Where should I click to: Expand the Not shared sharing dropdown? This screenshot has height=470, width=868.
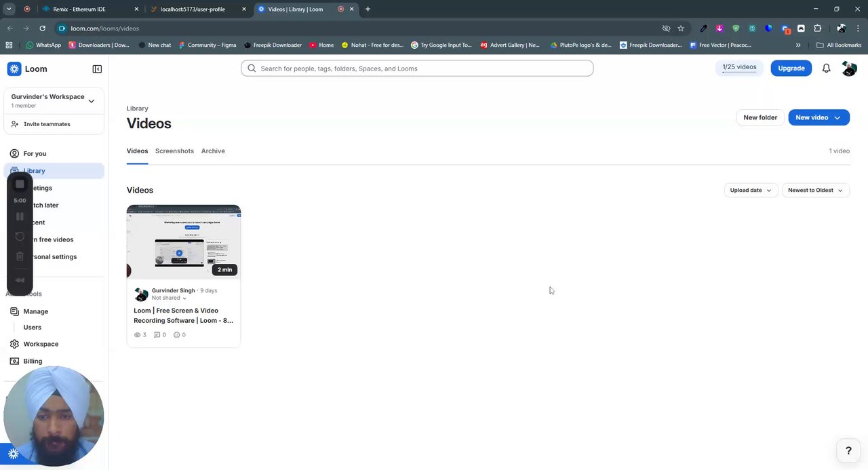point(169,298)
